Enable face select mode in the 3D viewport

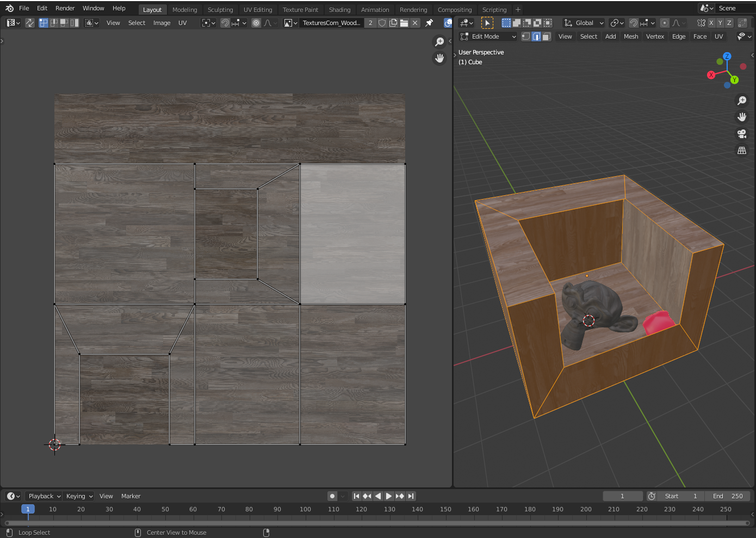coord(547,36)
